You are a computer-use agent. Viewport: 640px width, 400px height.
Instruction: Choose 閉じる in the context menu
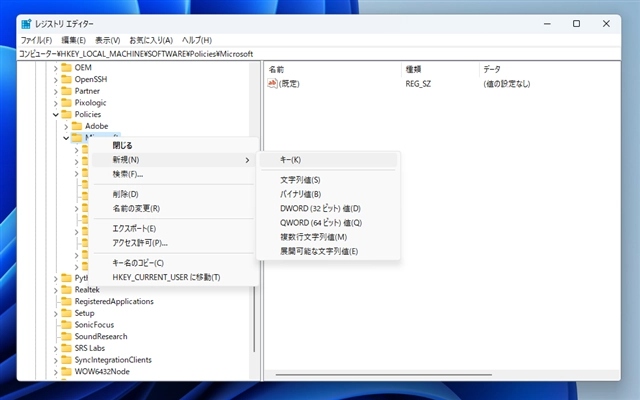point(173,146)
